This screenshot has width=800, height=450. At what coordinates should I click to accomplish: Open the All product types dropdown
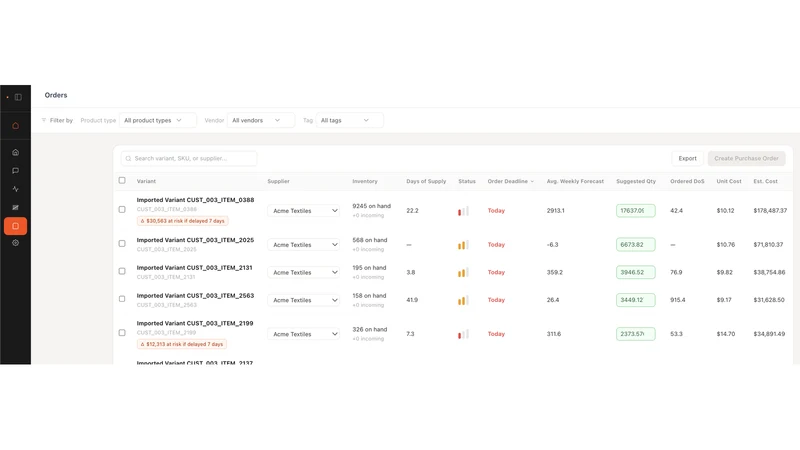(158, 120)
